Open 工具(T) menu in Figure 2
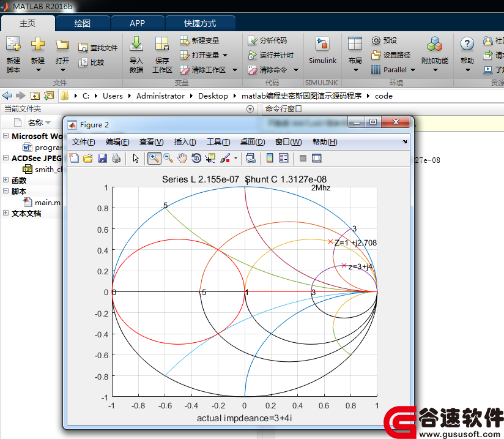 pos(218,142)
